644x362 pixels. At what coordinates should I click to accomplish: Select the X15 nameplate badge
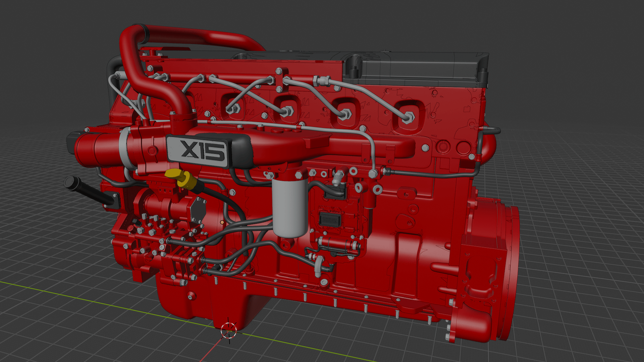tap(198, 151)
